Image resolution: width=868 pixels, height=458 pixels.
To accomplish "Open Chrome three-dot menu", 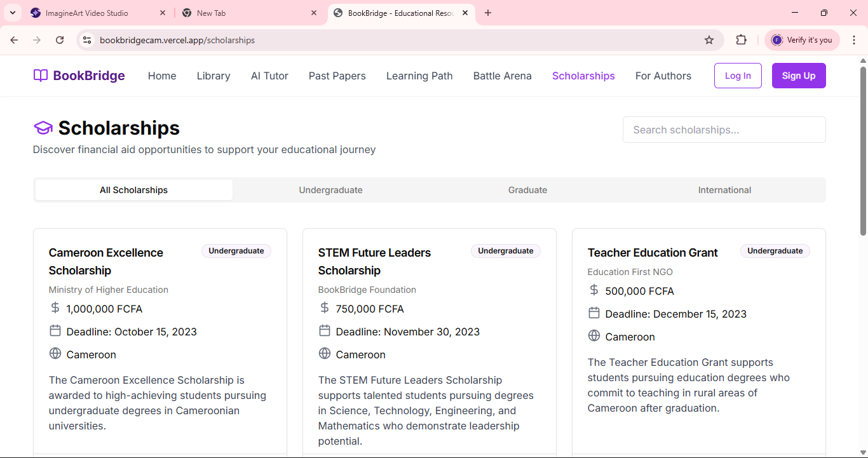I will (x=854, y=40).
